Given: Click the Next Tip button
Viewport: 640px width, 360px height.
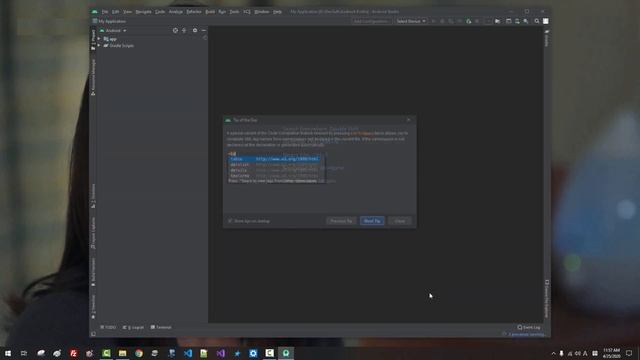Looking at the screenshot, I should 372,221.
